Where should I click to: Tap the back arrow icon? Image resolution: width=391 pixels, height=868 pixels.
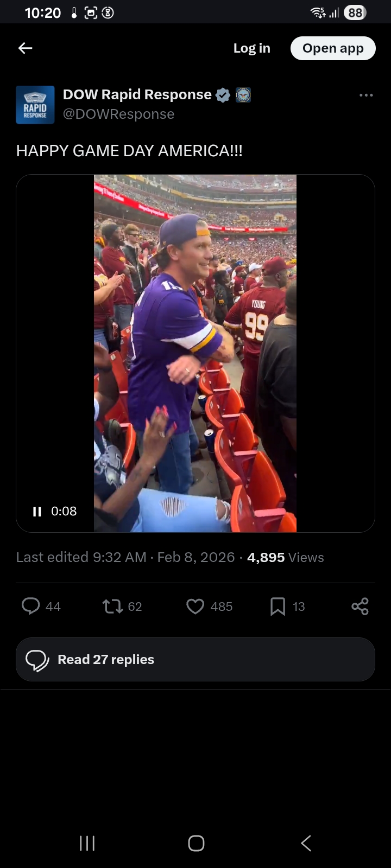point(26,48)
